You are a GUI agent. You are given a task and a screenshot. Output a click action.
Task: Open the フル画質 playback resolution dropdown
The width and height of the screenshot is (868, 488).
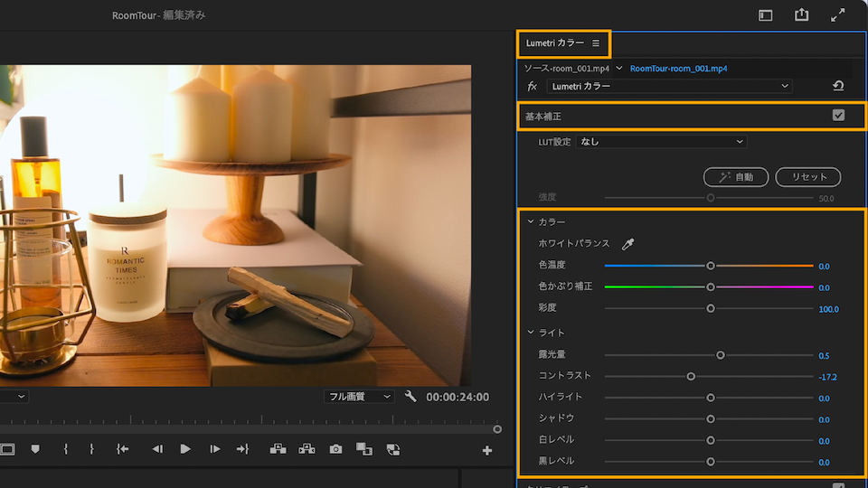tap(359, 397)
